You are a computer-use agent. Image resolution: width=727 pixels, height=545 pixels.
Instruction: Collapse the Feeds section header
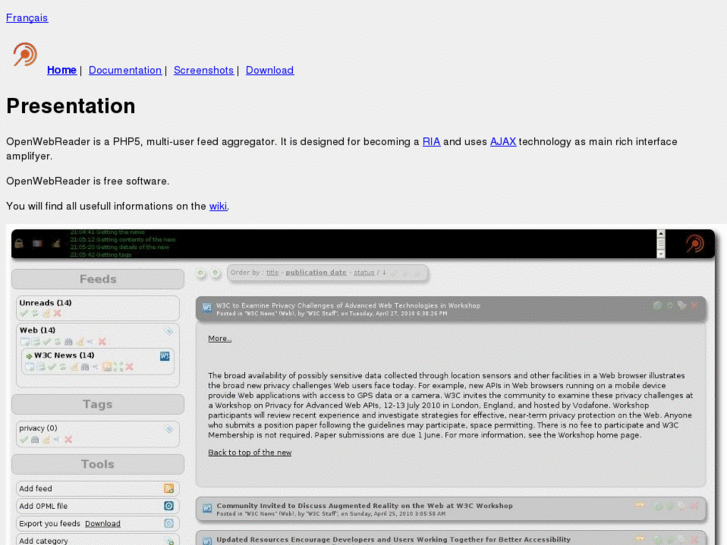(98, 279)
